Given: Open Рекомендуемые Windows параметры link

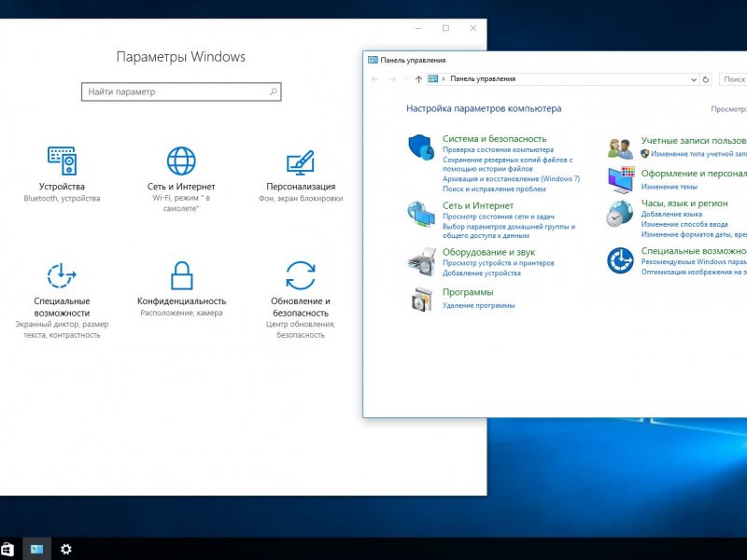Looking at the screenshot, I should tap(694, 262).
